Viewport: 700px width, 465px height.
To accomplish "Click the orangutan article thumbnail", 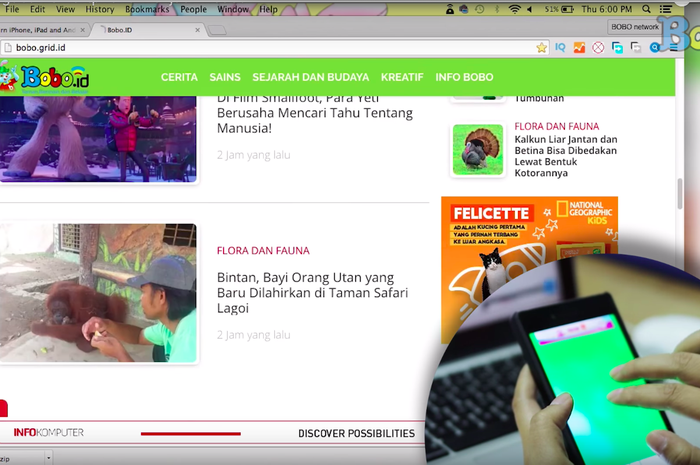I will coord(98,292).
